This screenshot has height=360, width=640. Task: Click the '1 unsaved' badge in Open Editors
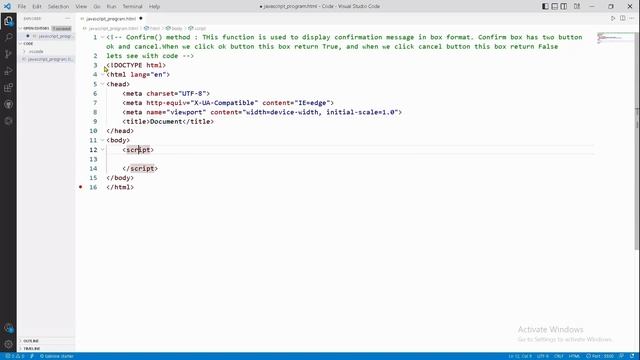click(x=62, y=29)
